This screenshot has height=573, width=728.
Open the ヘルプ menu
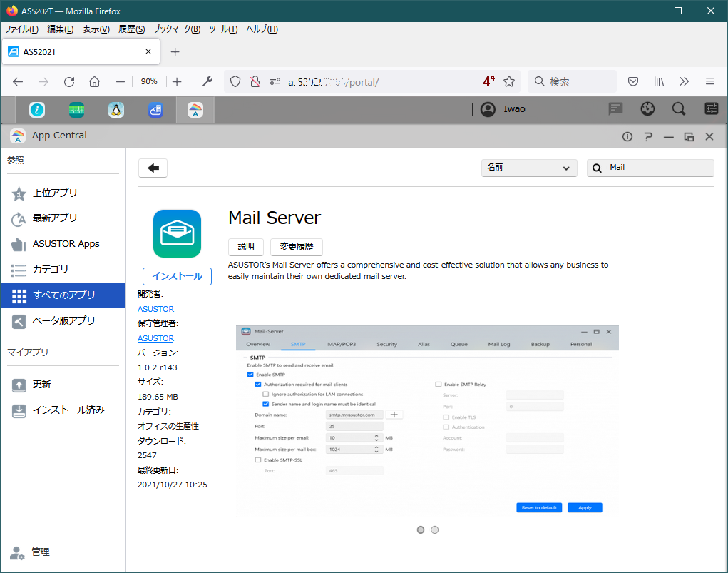point(262,29)
